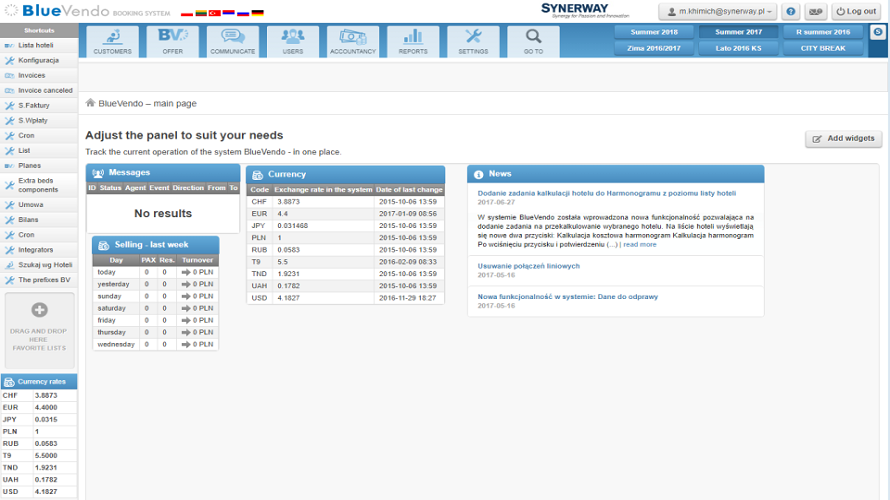
Task: Open the Usuwanie połączeń liniowych news
Action: coord(528,266)
